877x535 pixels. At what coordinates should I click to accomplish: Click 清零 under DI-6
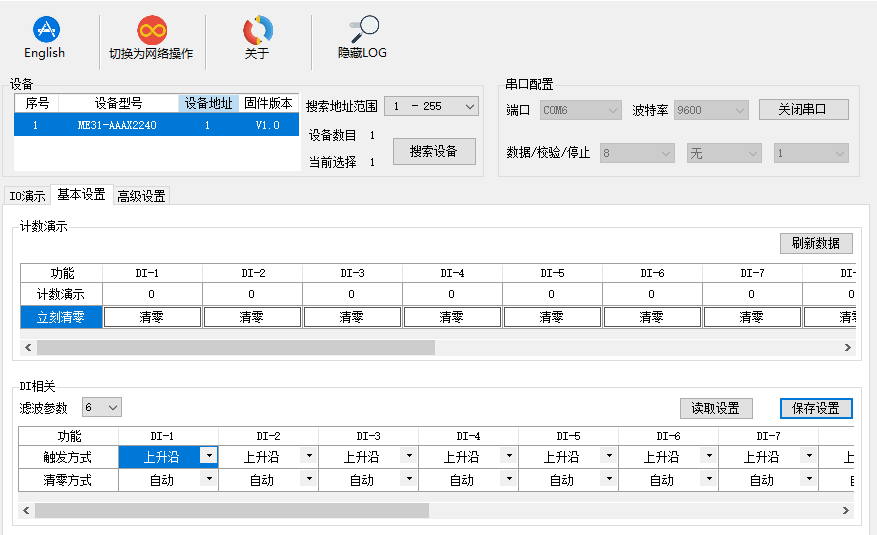[652, 317]
